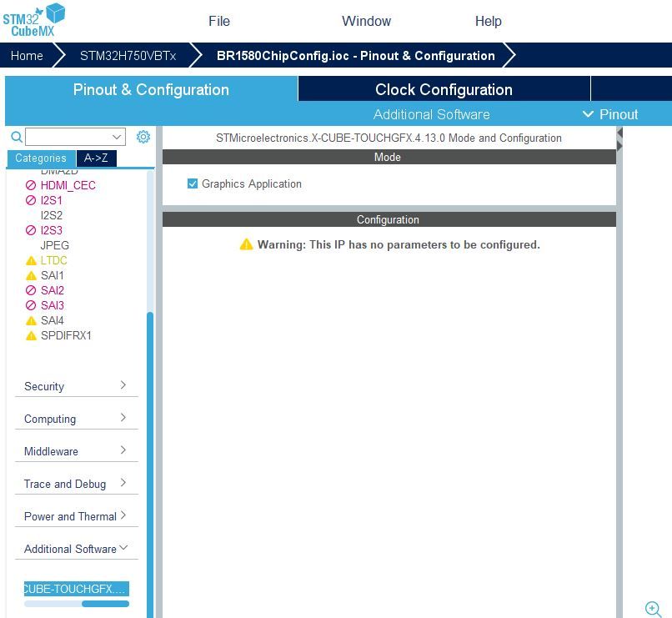Select the CUBE-TOUCHGFX software item
The width and height of the screenshot is (672, 618).
click(77, 589)
